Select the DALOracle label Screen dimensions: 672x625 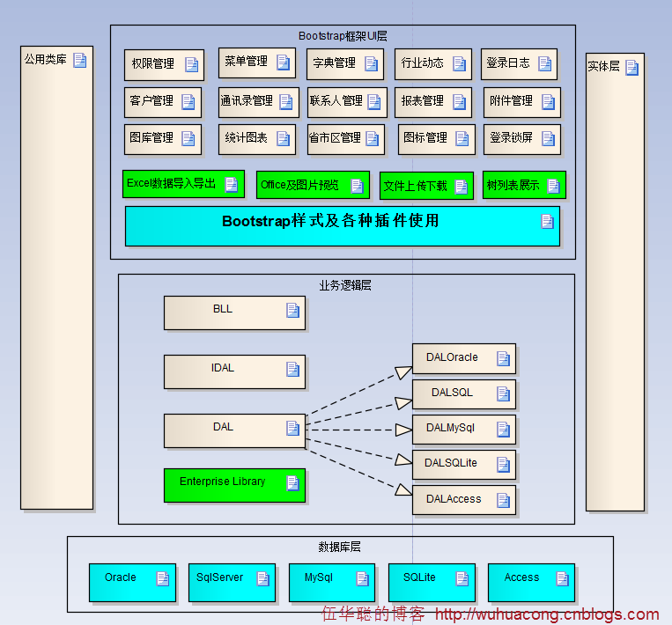(x=452, y=357)
